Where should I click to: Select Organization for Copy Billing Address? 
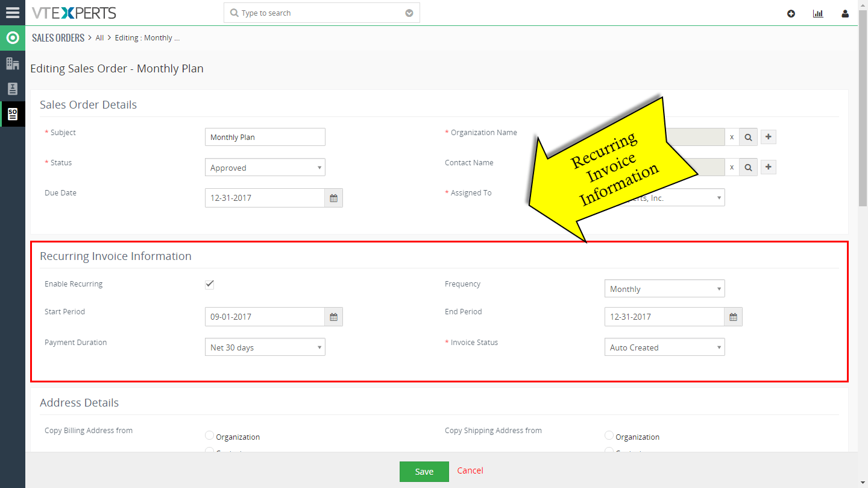pyautogui.click(x=209, y=435)
